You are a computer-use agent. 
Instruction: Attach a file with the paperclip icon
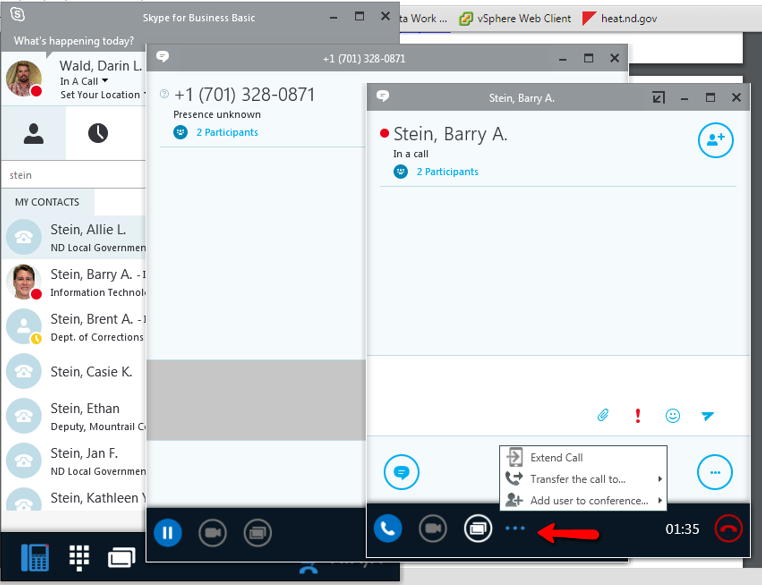tap(603, 415)
